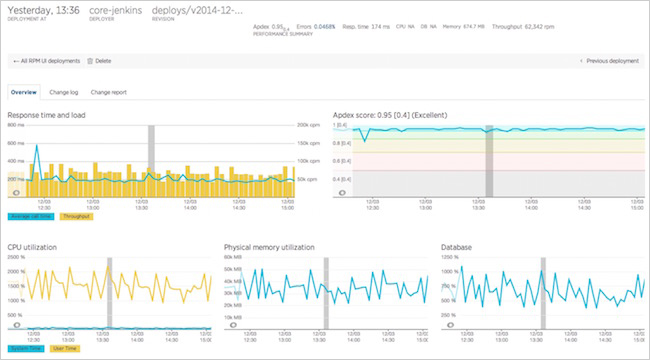Click the Database chart title
Viewport: 650px width, 360px height.
[456, 248]
